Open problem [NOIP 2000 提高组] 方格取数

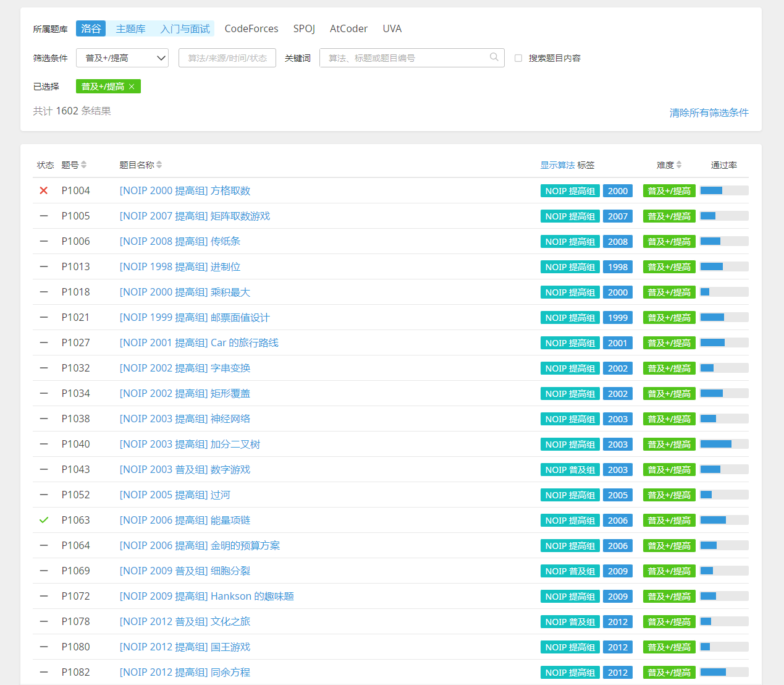pyautogui.click(x=185, y=190)
